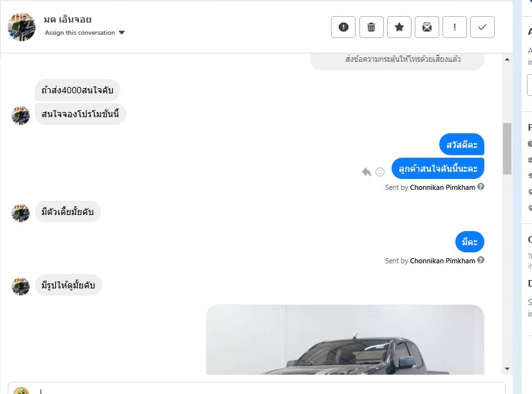Select blue message ลูกค้าสนใจคันนี้นะคะ

tap(438, 168)
